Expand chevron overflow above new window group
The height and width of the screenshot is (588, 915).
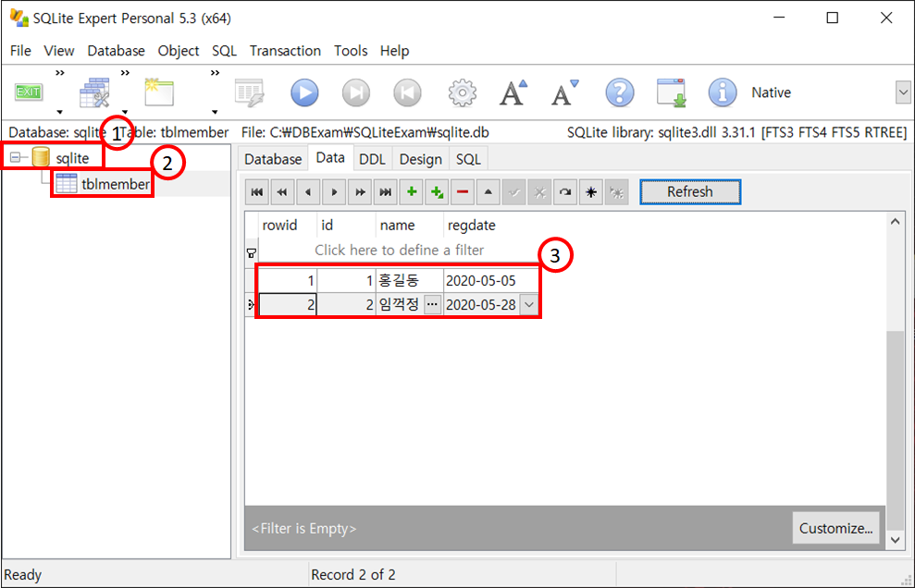tap(216, 73)
